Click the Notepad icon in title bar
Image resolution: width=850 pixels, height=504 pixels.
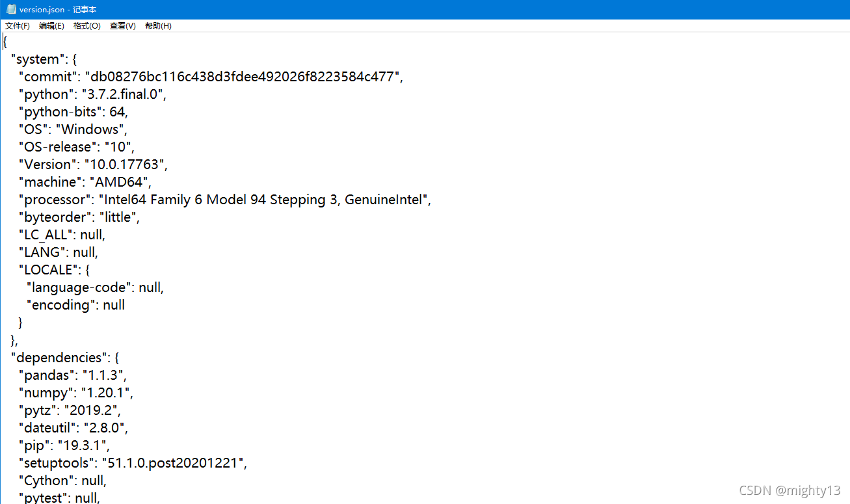[x=10, y=9]
